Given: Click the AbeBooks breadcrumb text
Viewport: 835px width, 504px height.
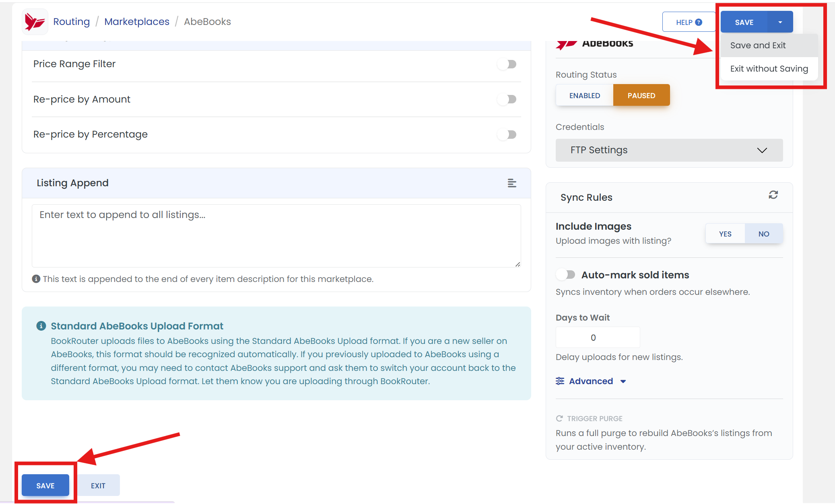Looking at the screenshot, I should point(207,22).
